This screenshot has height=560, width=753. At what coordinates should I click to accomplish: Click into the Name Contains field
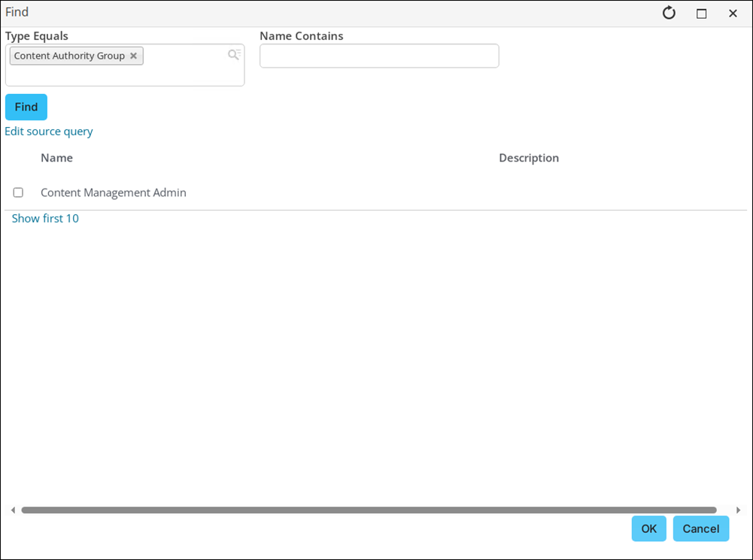pyautogui.click(x=379, y=56)
